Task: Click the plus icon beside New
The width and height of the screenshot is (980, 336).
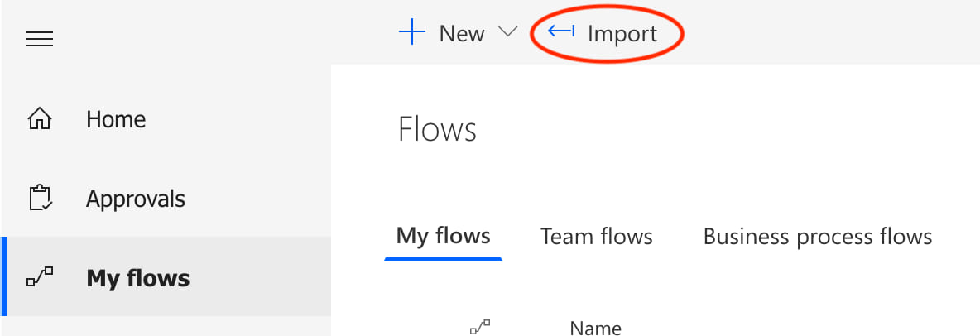Action: click(411, 33)
